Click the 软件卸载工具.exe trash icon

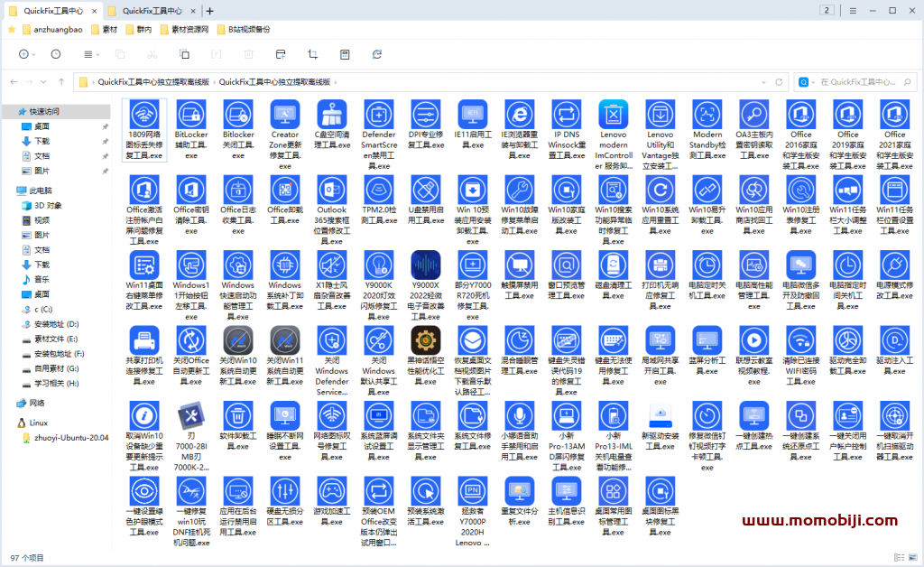[x=238, y=415]
